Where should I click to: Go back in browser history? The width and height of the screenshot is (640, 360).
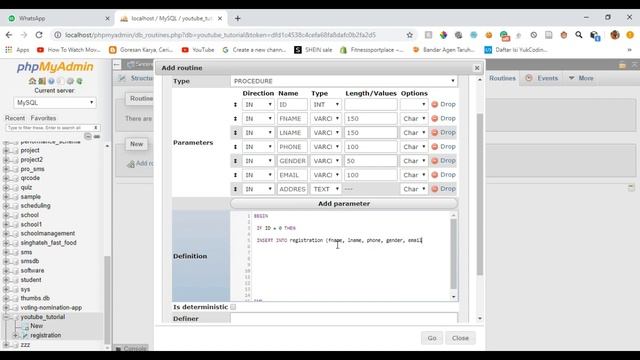click(x=9, y=35)
